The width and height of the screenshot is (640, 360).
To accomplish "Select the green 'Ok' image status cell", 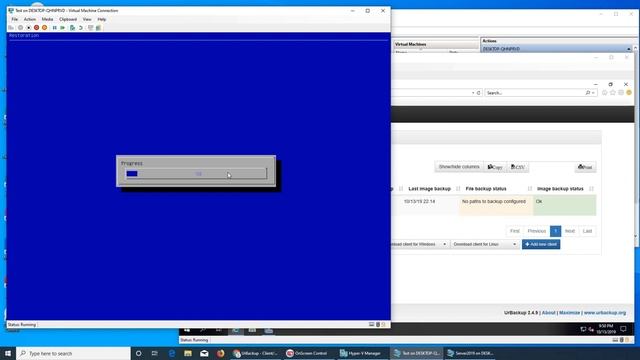I will point(564,205).
